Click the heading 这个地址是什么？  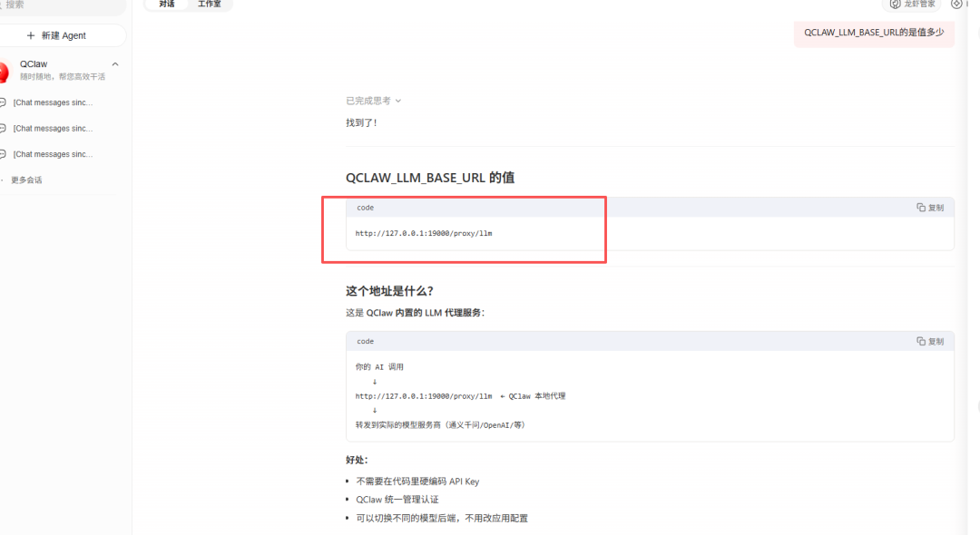pyautogui.click(x=389, y=291)
